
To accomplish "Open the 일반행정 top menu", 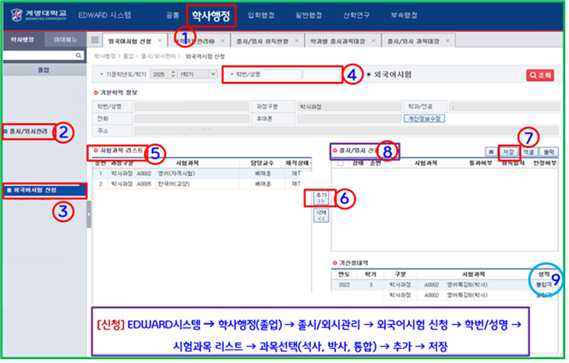I will coord(308,15).
